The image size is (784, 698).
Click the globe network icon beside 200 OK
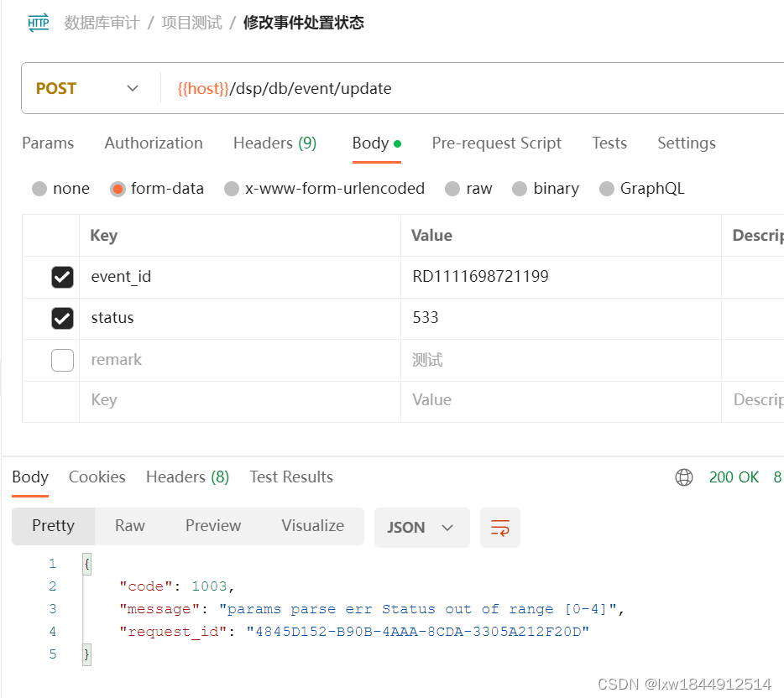click(683, 477)
